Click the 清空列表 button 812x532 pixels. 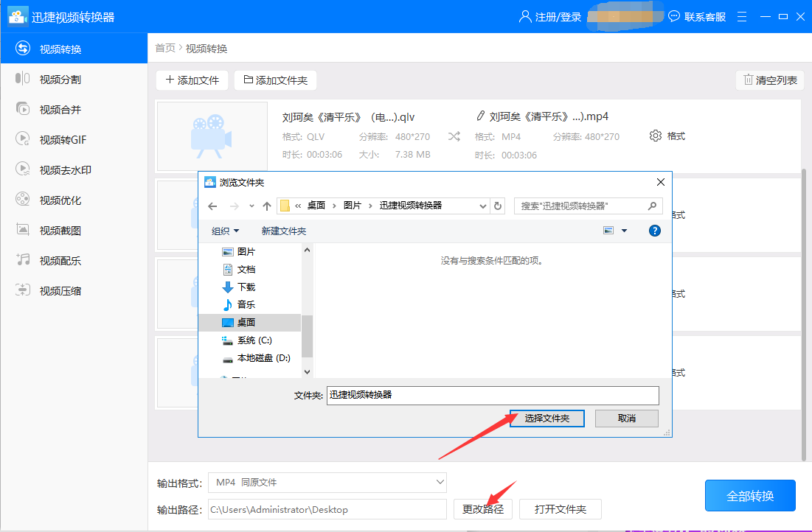[770, 80]
